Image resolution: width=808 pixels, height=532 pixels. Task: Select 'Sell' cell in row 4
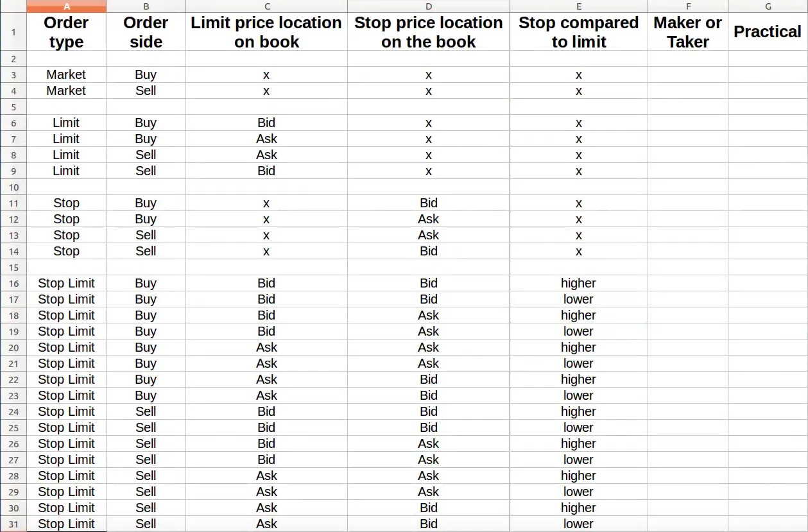coord(146,90)
